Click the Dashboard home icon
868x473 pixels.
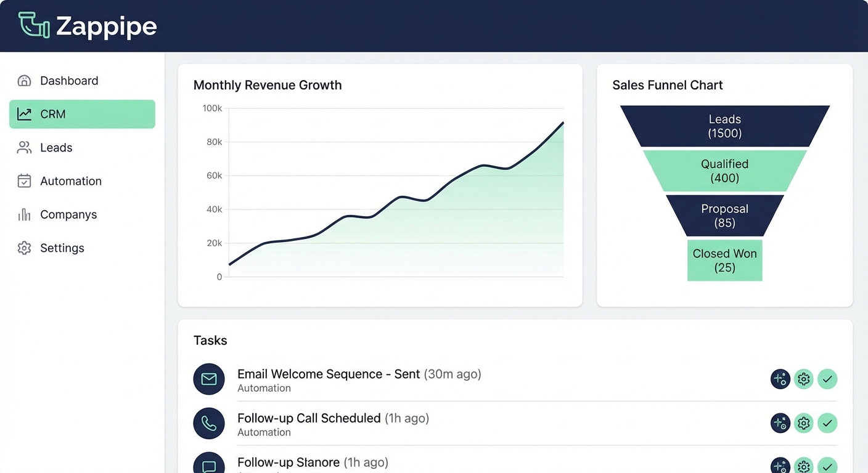(x=24, y=80)
